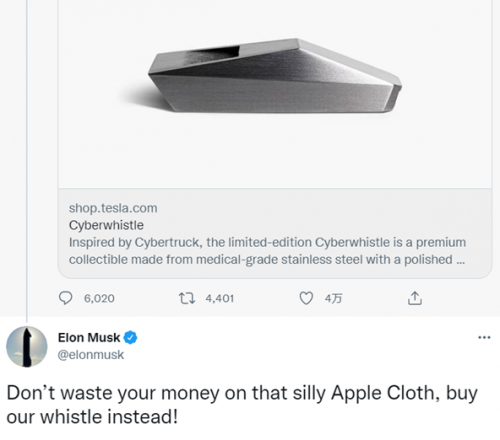Click the 'medical-grade stainless steel' description line
This screenshot has width=500, height=440.
point(267,259)
